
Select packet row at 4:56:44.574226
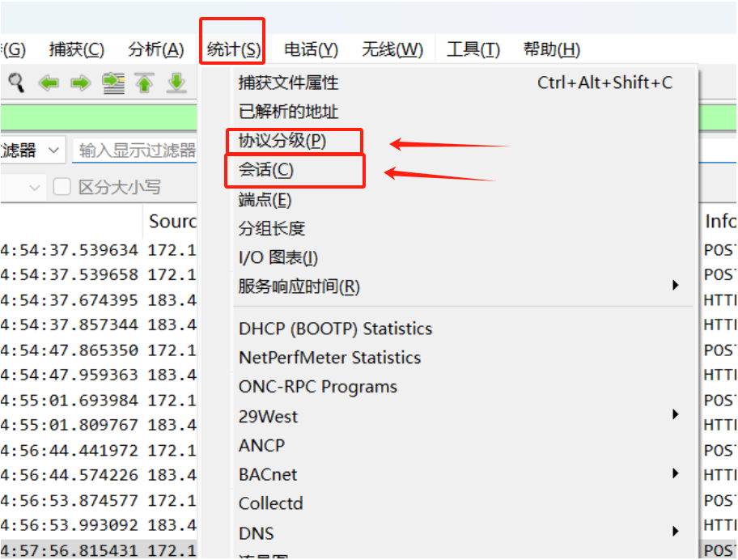click(x=99, y=475)
